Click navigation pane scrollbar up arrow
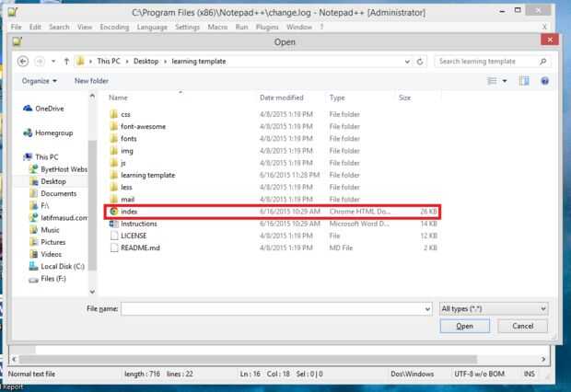Screen dimensions: 571x392 tap(92, 96)
